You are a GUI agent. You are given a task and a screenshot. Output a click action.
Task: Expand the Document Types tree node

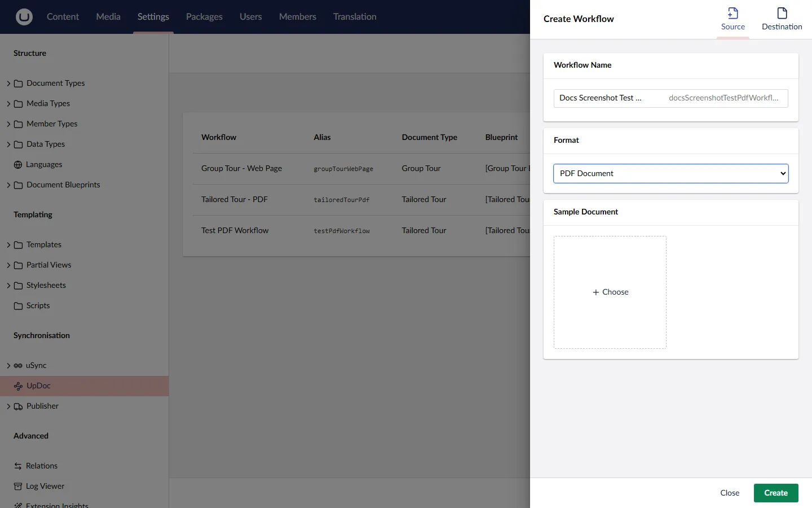pos(8,84)
